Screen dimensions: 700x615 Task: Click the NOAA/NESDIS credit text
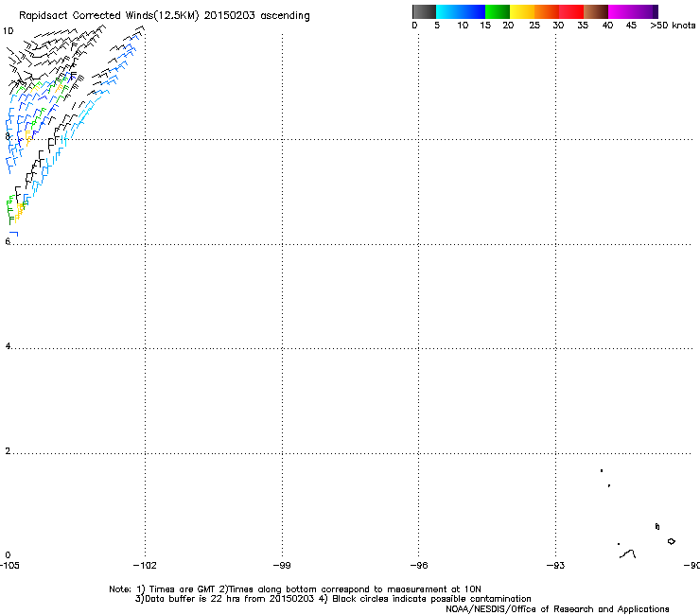557,609
